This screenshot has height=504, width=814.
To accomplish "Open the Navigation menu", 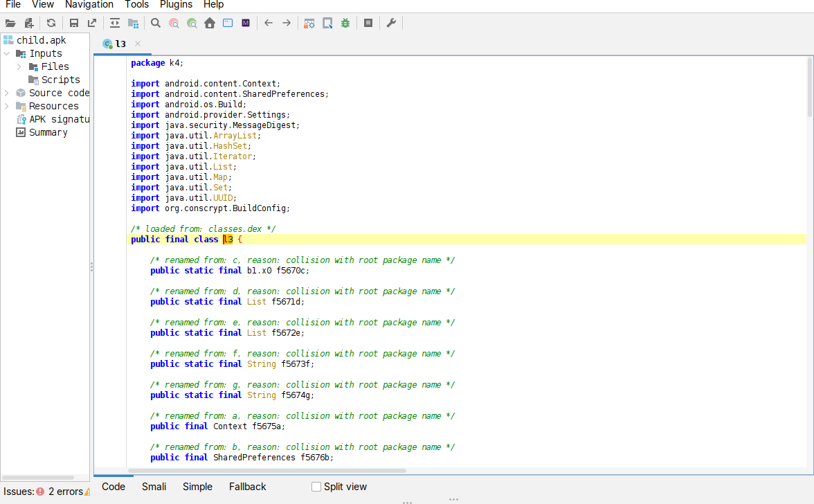I will click(x=89, y=5).
